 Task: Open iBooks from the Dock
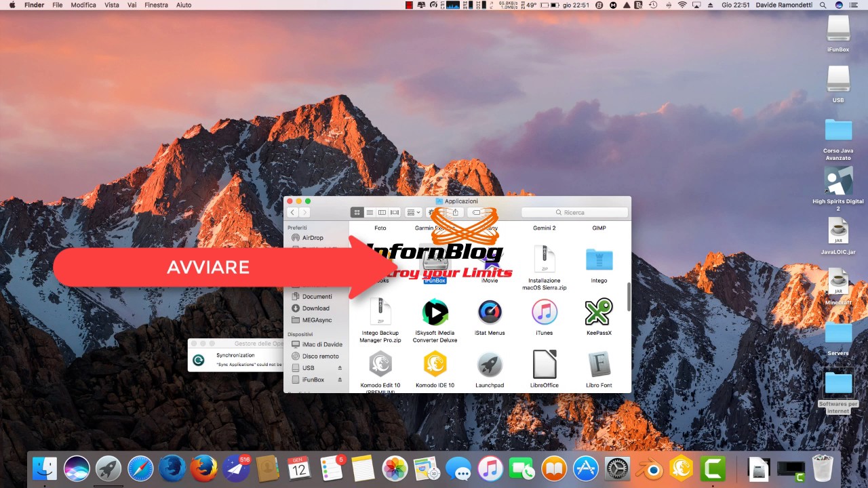(x=554, y=468)
